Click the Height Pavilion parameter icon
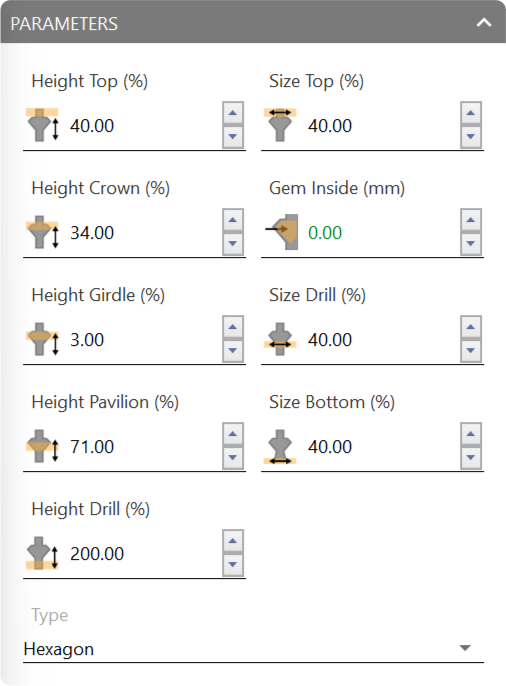The height and width of the screenshot is (686, 506). (42, 446)
